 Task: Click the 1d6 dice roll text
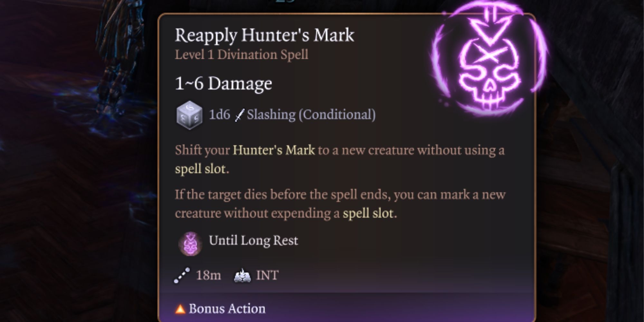[220, 115]
